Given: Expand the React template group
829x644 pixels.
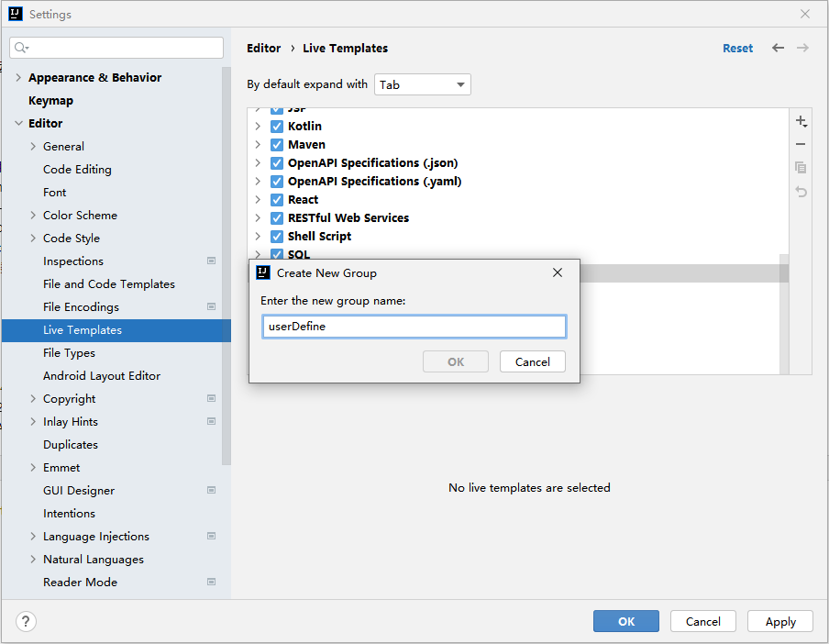Looking at the screenshot, I should pos(258,199).
